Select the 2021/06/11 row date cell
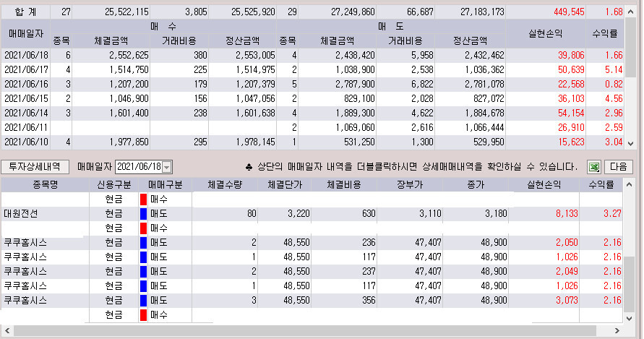The height and width of the screenshot is (339, 644). point(26,127)
